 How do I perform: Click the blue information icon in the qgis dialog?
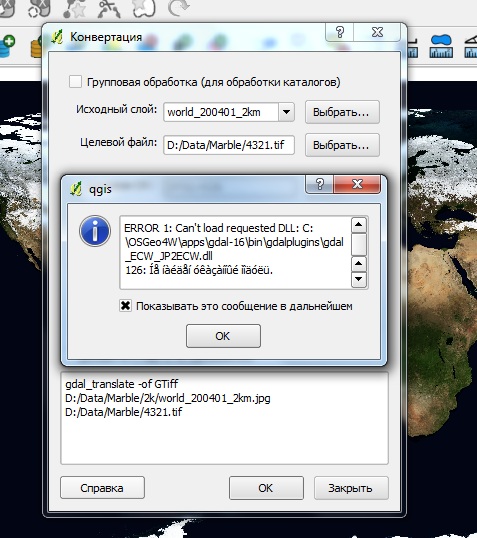pos(95,231)
